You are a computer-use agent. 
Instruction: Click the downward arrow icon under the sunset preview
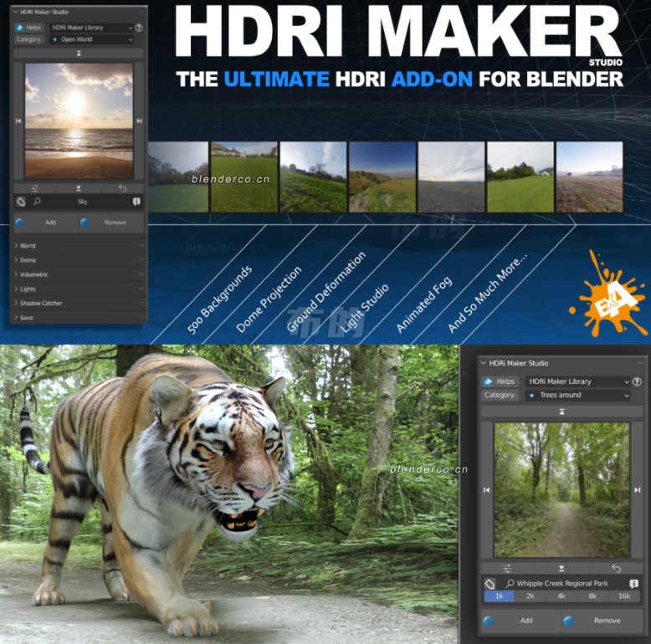79,188
